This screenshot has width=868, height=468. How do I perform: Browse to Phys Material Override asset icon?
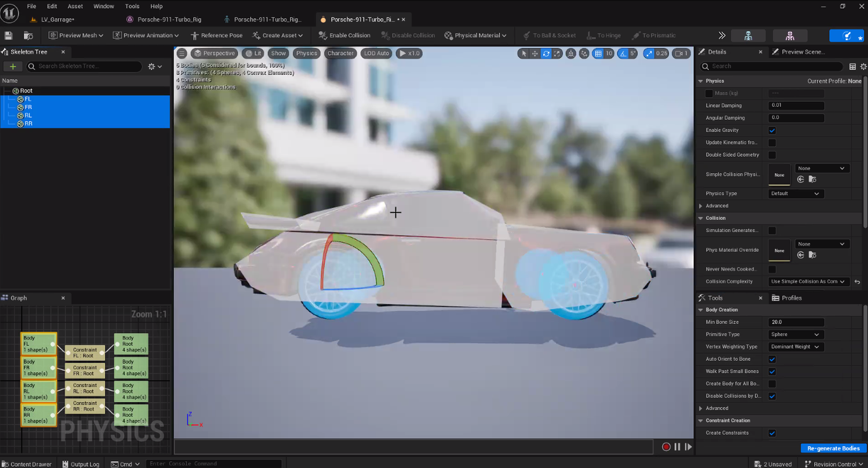[812, 255]
